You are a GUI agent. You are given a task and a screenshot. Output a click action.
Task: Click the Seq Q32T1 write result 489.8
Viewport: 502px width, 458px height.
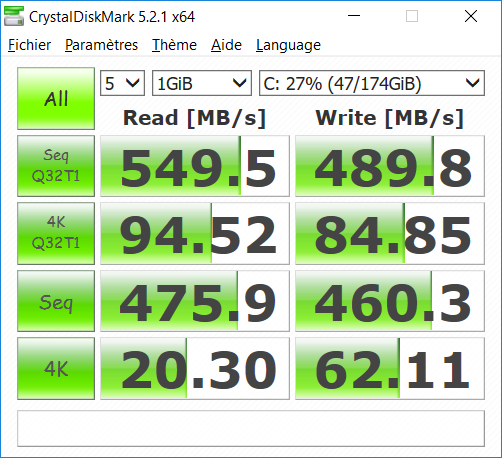[390, 166]
